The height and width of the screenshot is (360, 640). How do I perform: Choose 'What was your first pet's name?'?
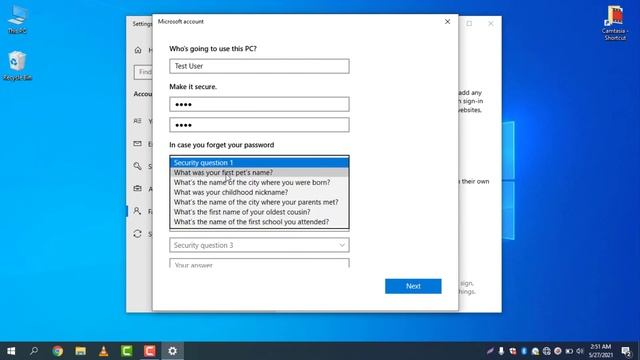click(x=259, y=173)
